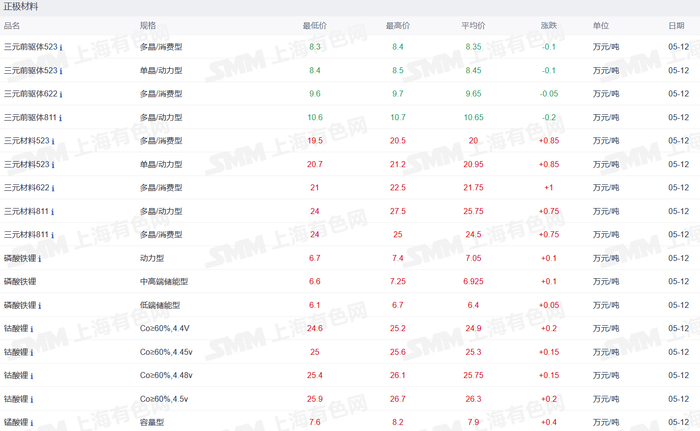This screenshot has height=431, width=700.
Task: Click info icon beside 三元前驱体523 多晶/消费型
Action: click(x=61, y=47)
